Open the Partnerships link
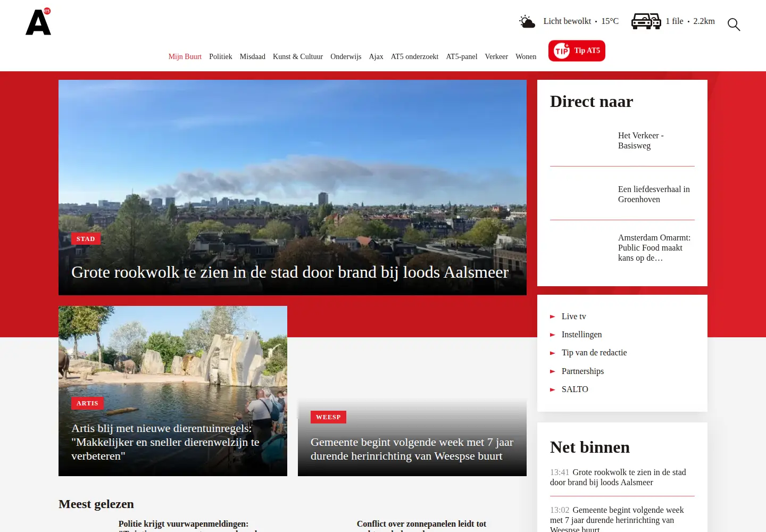The height and width of the screenshot is (532, 766). (x=582, y=371)
